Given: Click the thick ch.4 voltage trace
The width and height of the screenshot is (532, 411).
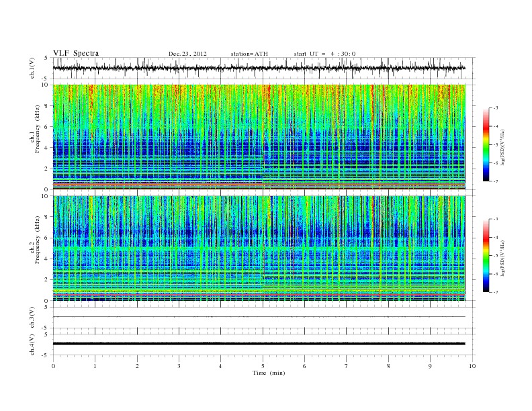Looking at the screenshot, I should [x=259, y=344].
